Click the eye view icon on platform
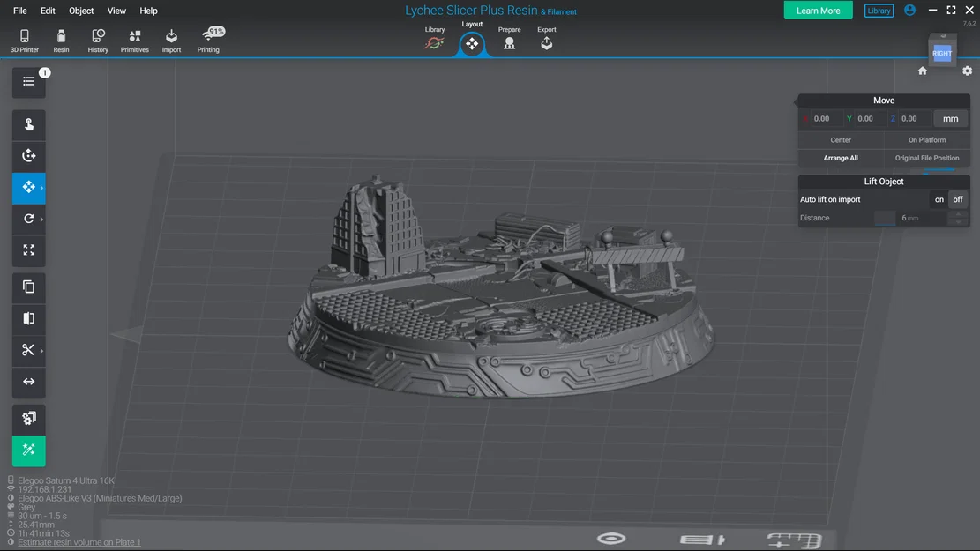980x551 pixels. click(611, 539)
